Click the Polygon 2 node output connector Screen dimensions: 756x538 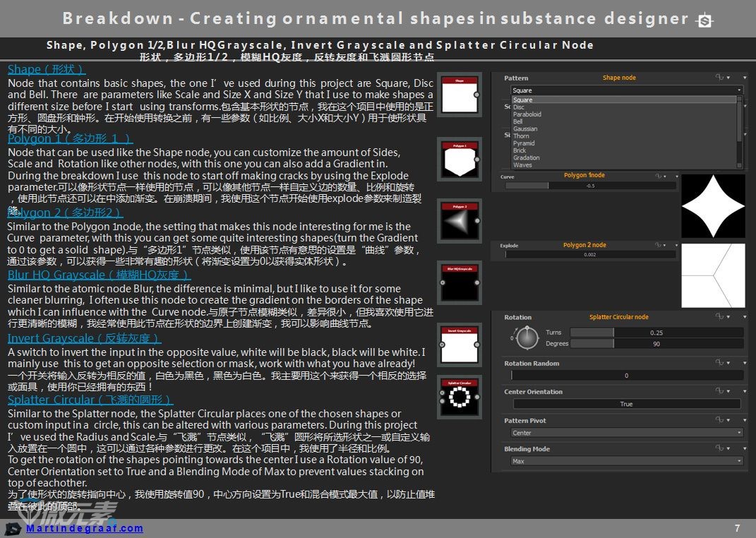pyautogui.click(x=477, y=221)
